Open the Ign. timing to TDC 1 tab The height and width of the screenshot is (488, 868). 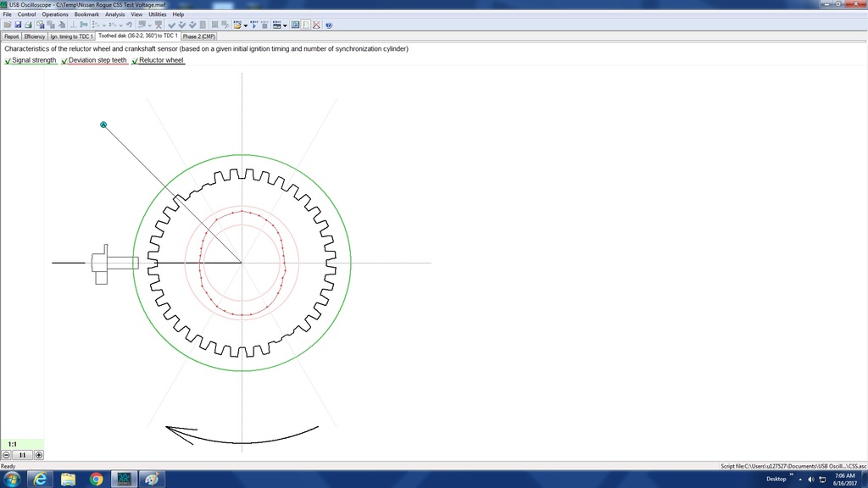coord(72,36)
